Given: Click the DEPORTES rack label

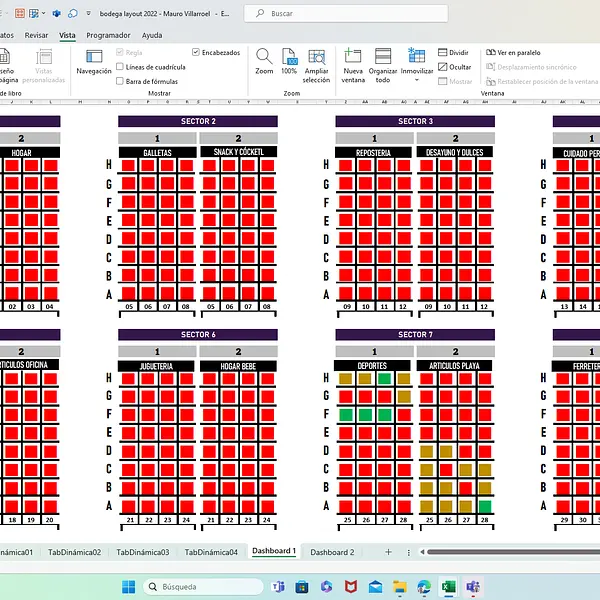Looking at the screenshot, I should tap(372, 365).
